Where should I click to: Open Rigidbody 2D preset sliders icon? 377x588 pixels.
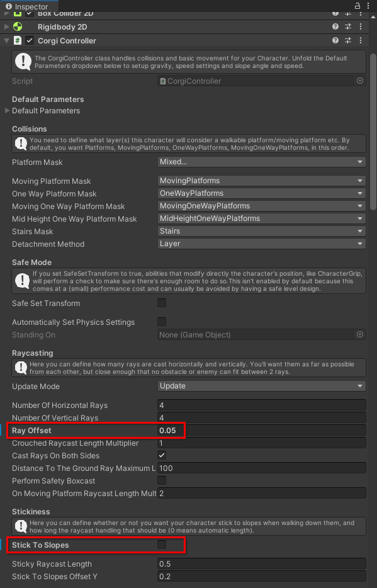[x=348, y=26]
